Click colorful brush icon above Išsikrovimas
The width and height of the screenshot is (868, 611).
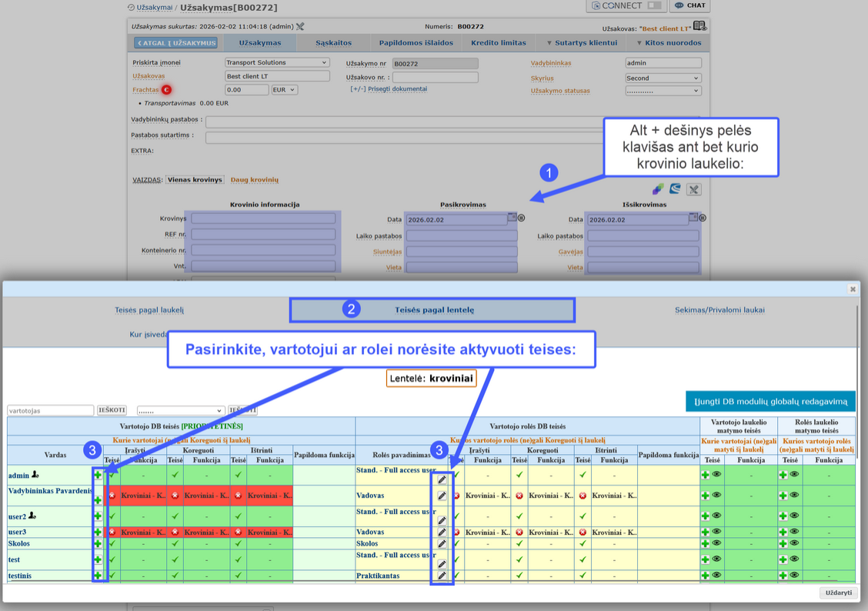658,189
